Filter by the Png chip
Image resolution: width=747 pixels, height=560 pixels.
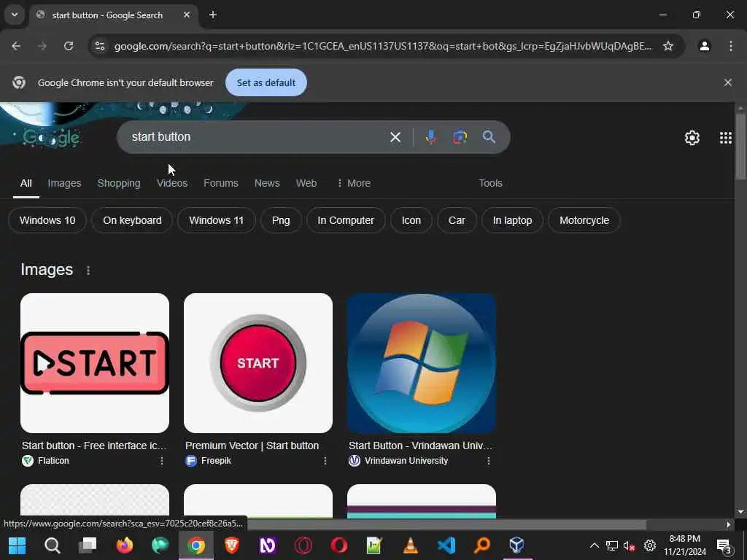click(x=281, y=220)
